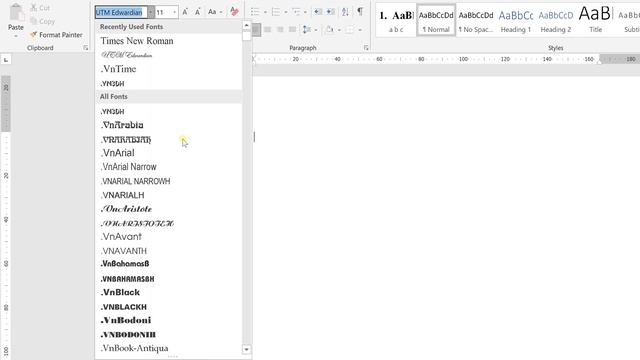640x360 pixels.
Task: Apply the Normal style
Action: pyautogui.click(x=436, y=20)
